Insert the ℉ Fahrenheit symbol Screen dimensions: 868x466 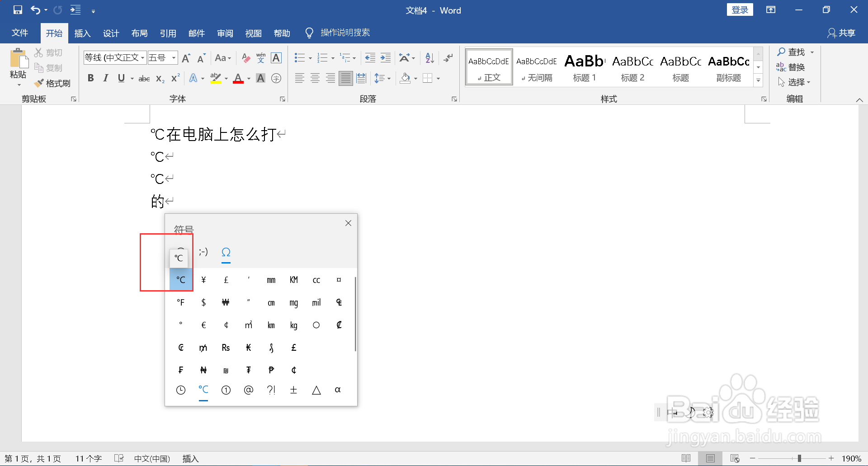181,302
